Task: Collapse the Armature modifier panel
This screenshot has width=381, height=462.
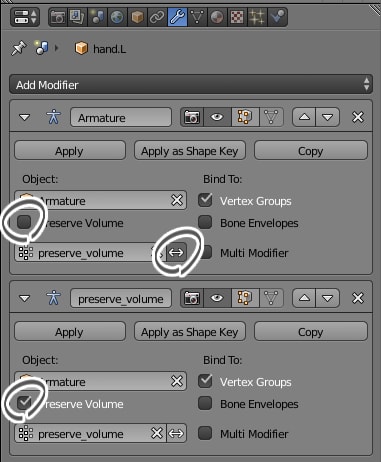Action: pos(25,117)
